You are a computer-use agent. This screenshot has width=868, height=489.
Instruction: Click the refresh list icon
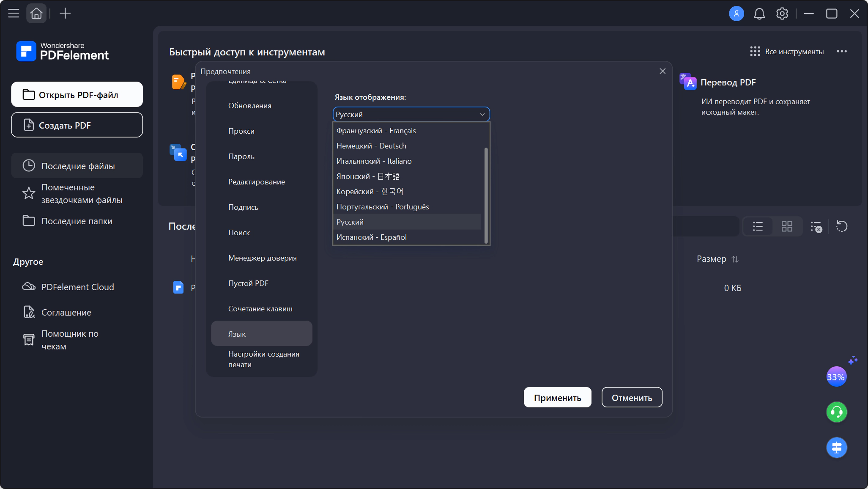[x=842, y=226]
